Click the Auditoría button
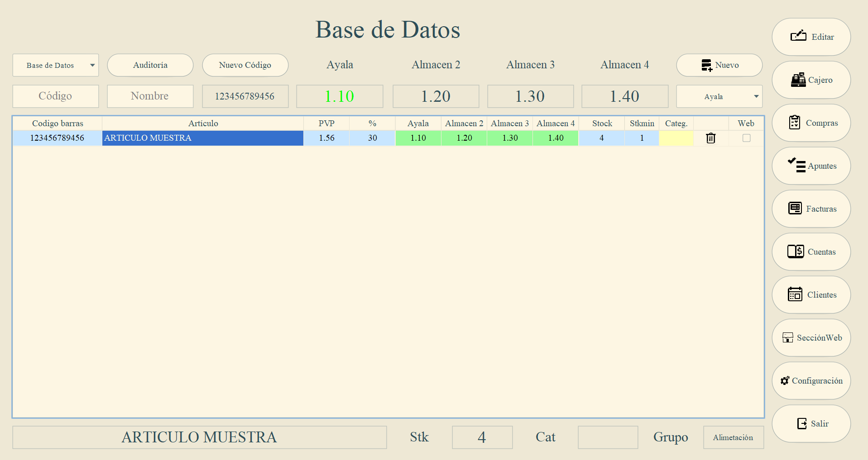Image resolution: width=868 pixels, height=460 pixels. click(x=150, y=65)
